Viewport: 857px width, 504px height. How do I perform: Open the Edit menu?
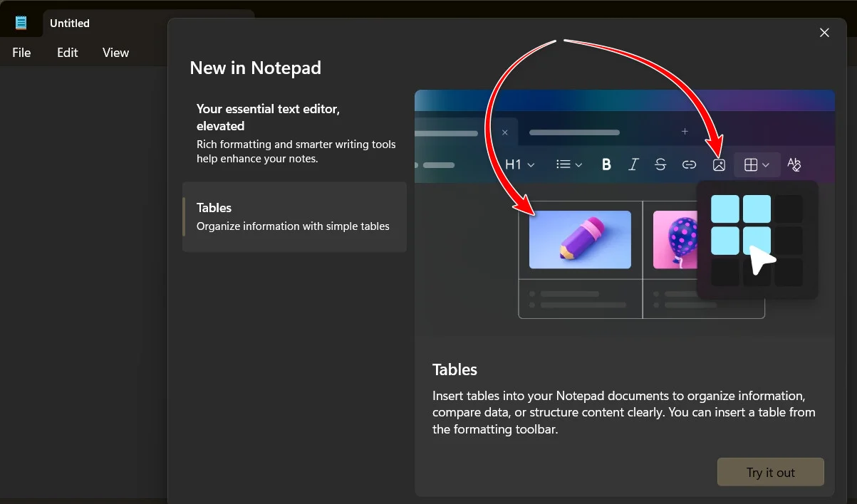68,53
